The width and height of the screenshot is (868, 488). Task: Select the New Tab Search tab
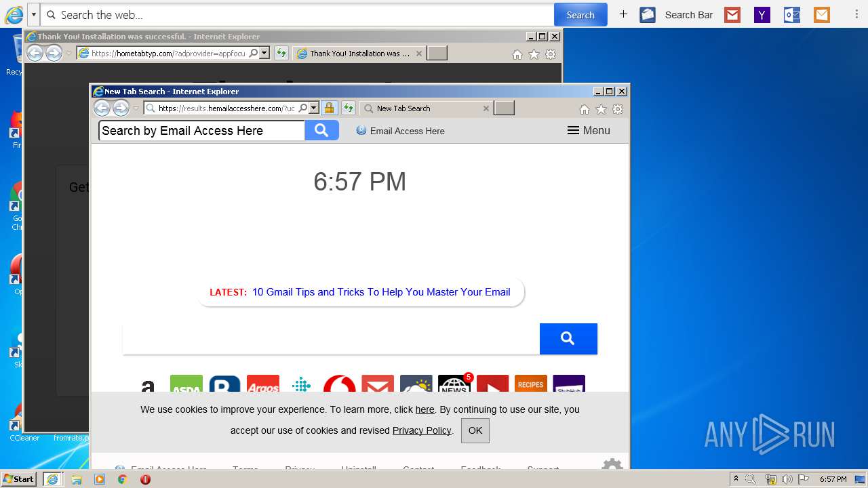pos(426,108)
